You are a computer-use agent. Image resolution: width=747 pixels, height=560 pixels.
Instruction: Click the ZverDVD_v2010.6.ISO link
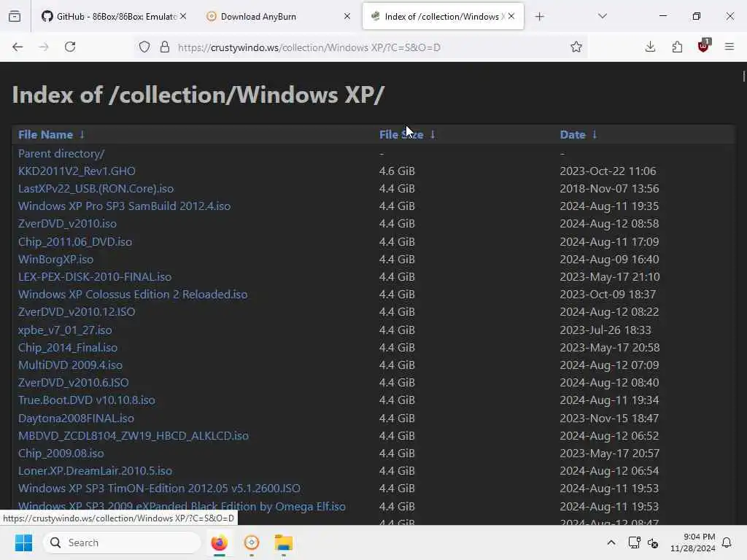pyautogui.click(x=74, y=382)
